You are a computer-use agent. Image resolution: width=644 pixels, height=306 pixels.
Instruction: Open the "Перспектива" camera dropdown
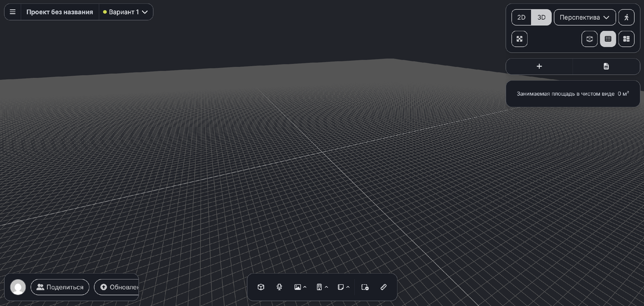coord(585,17)
